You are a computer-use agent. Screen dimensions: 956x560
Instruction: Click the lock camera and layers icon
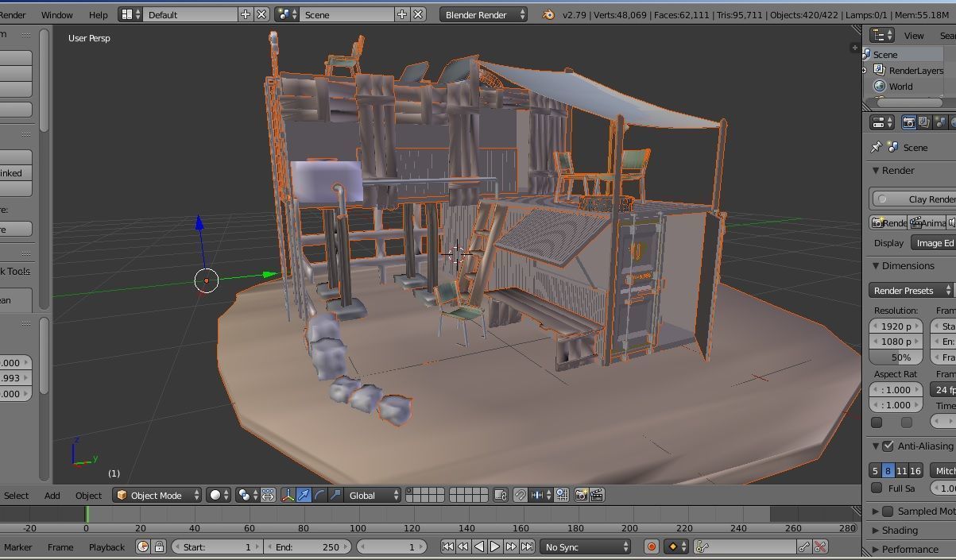[x=501, y=495]
